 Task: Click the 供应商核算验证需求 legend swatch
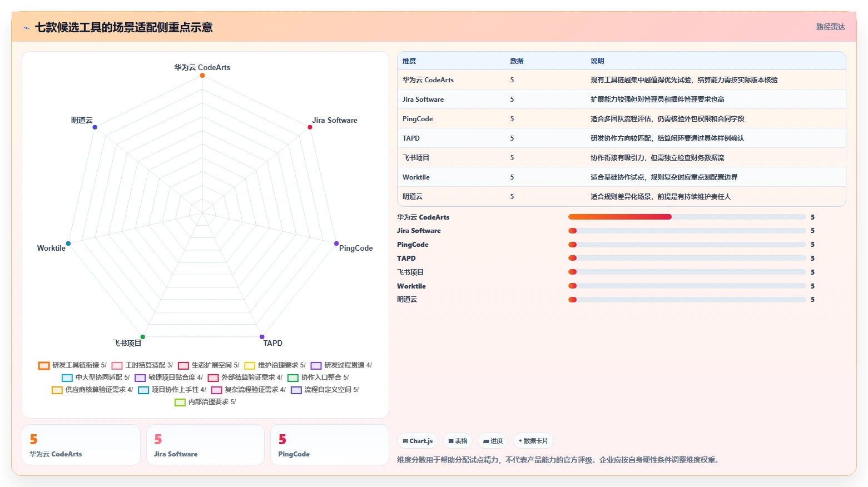click(57, 390)
